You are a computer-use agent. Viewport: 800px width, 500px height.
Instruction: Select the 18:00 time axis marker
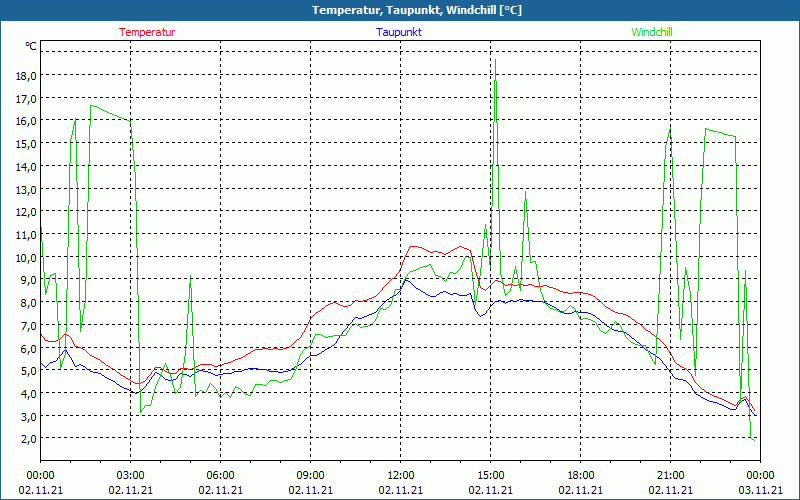(581, 475)
